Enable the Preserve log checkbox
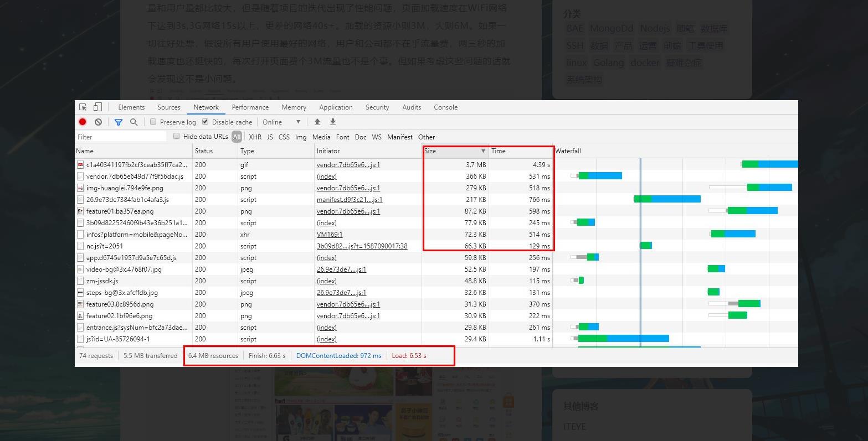The width and height of the screenshot is (868, 441). (x=153, y=122)
